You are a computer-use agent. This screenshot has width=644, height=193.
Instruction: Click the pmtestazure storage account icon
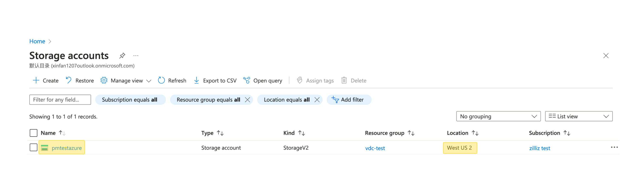44,148
